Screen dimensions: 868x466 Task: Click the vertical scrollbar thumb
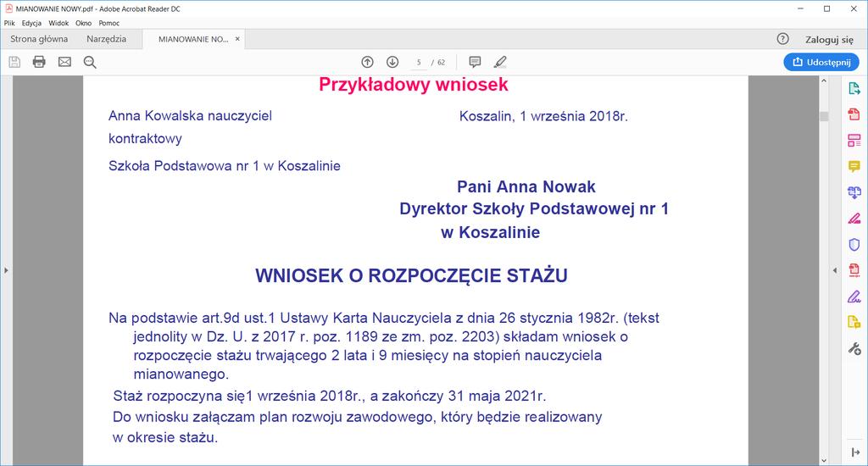pos(824,116)
